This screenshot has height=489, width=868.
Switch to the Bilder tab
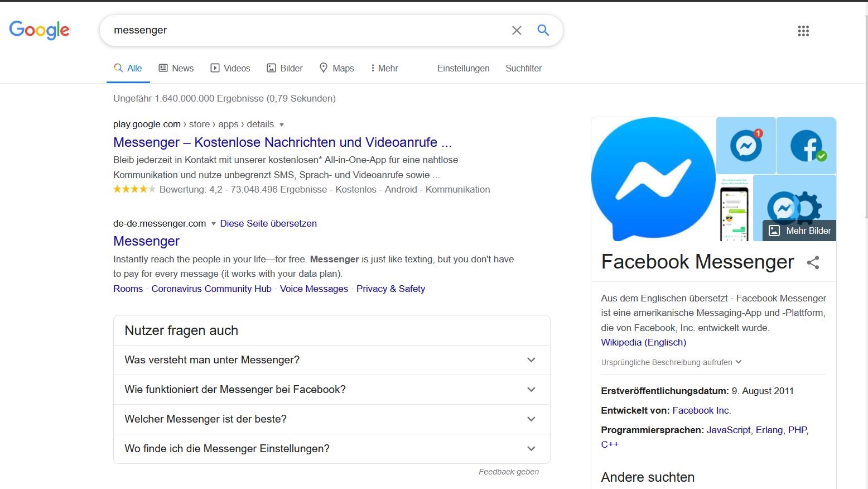(284, 68)
